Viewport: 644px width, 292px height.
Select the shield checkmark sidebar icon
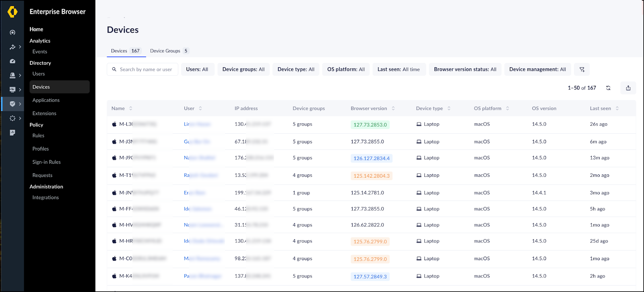[x=12, y=104]
